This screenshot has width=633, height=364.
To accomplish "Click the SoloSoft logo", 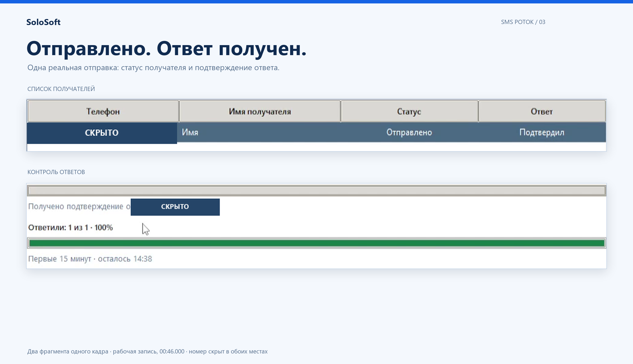I will point(44,22).
